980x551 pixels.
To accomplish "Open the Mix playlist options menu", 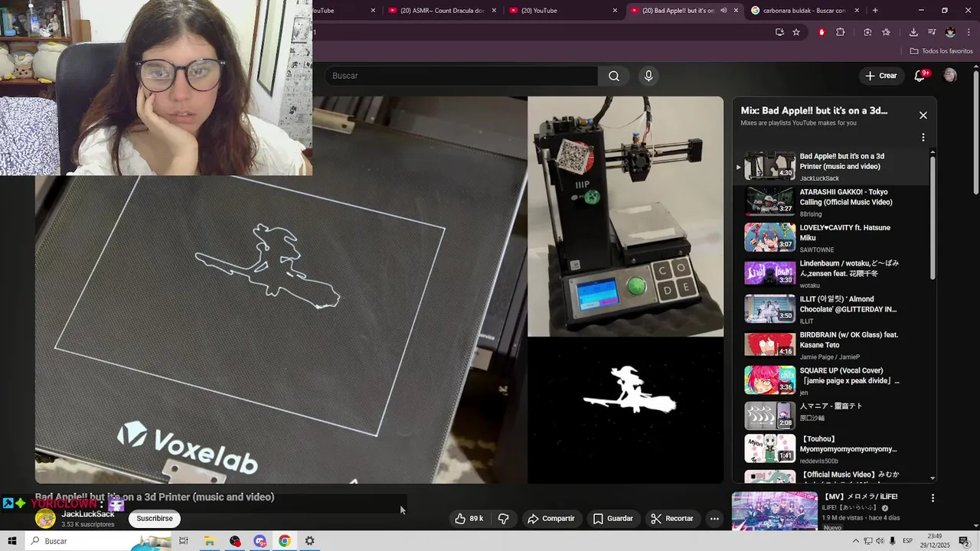I will pos(923,138).
